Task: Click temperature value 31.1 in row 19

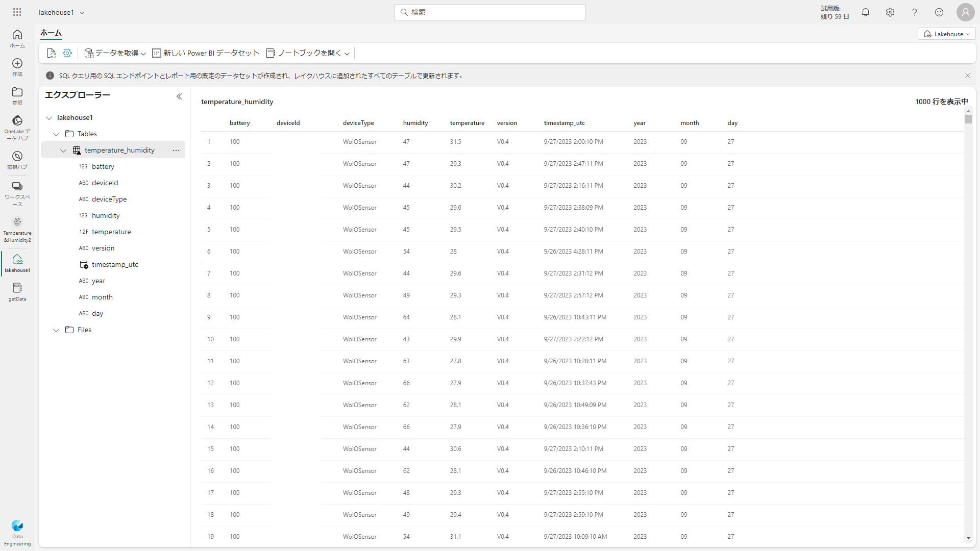Action: coord(455,537)
